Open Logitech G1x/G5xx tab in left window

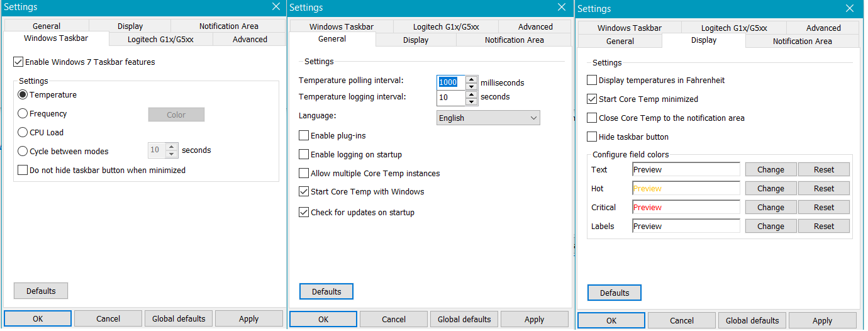click(x=161, y=39)
